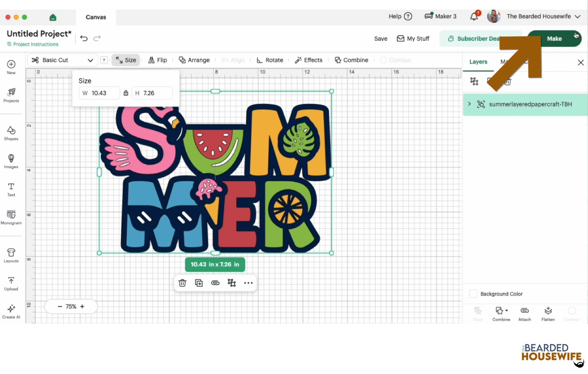Go to the Cricut home icon

pyautogui.click(x=53, y=17)
